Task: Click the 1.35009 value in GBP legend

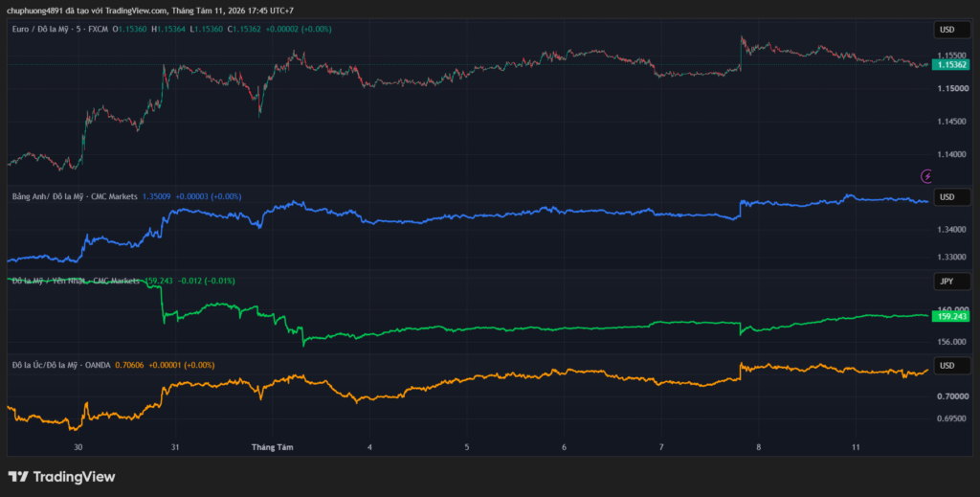Action: coord(157,197)
